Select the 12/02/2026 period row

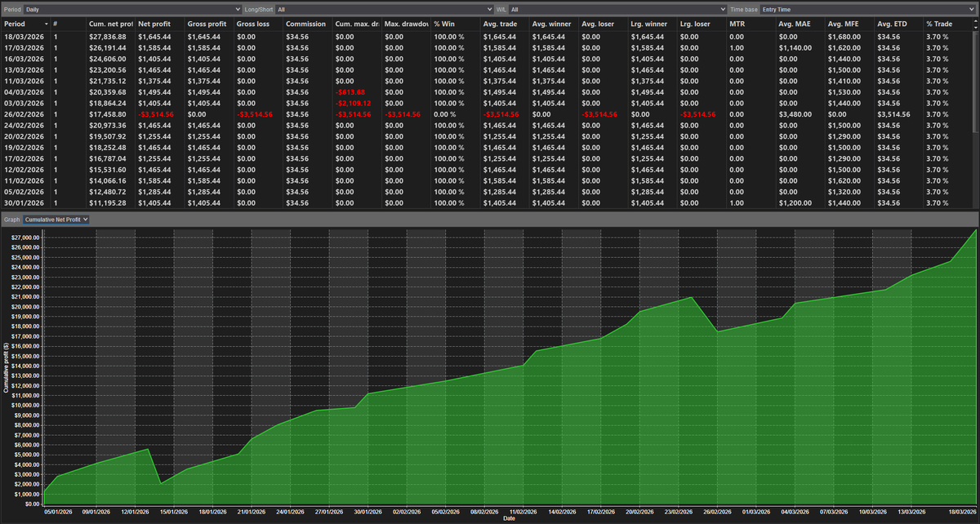[x=487, y=169]
